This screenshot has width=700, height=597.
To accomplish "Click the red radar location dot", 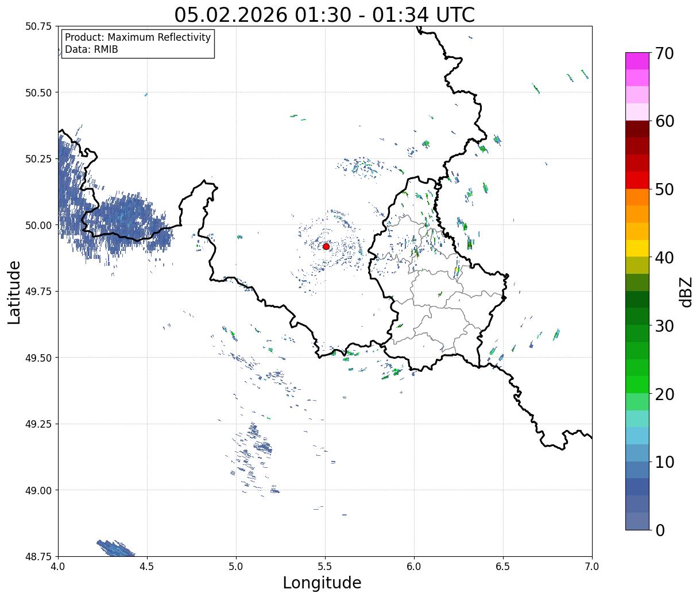I will pyautogui.click(x=326, y=246).
